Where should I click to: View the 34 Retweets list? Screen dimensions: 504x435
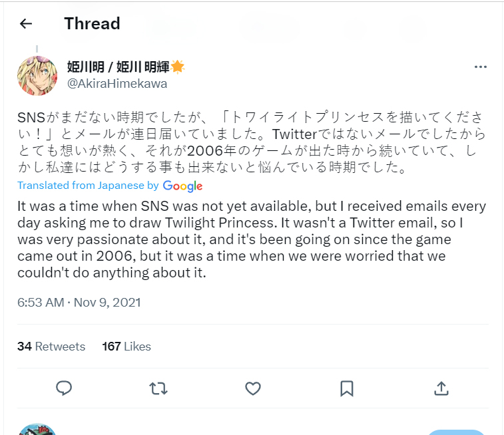point(51,347)
